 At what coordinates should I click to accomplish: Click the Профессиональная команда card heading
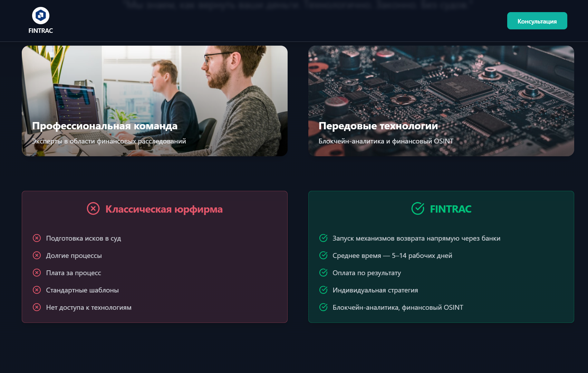pos(105,126)
